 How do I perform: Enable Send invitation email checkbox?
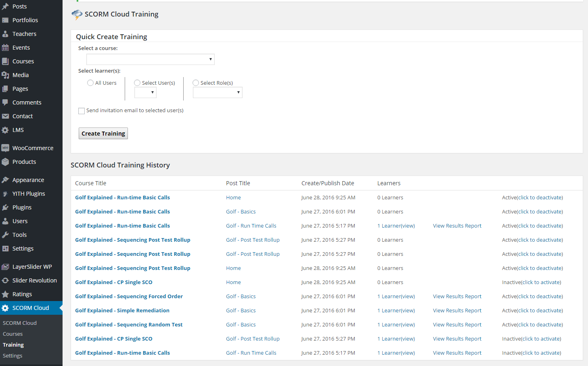[82, 111]
